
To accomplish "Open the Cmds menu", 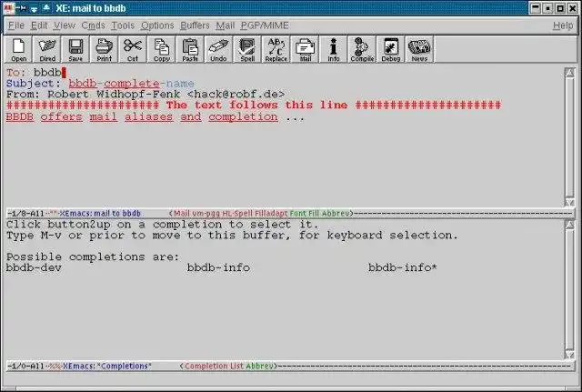I will click(93, 25).
